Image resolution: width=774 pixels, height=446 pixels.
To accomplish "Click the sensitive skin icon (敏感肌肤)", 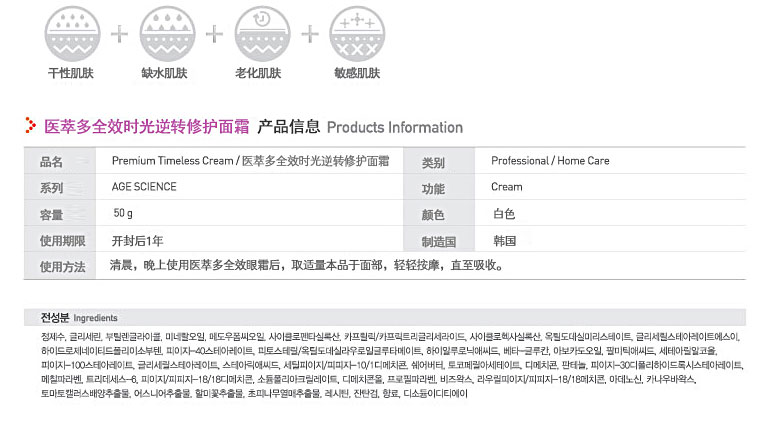I will coord(357,31).
